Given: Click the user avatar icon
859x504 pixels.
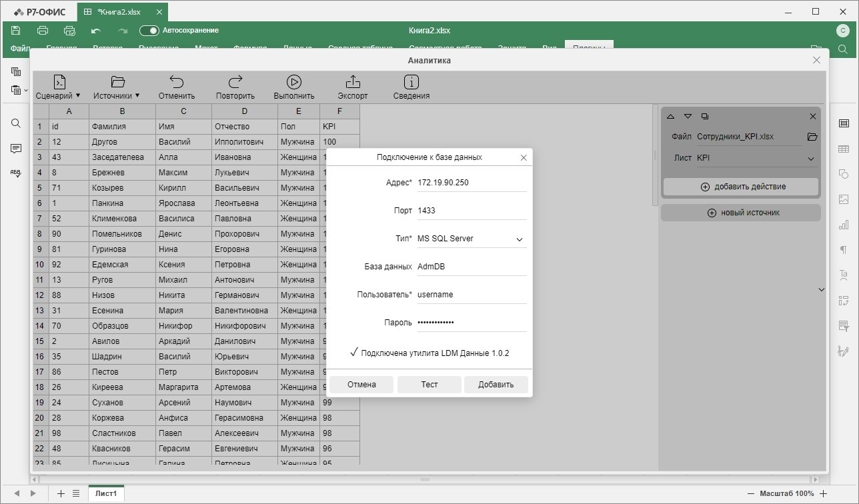Looking at the screenshot, I should click(x=842, y=31).
